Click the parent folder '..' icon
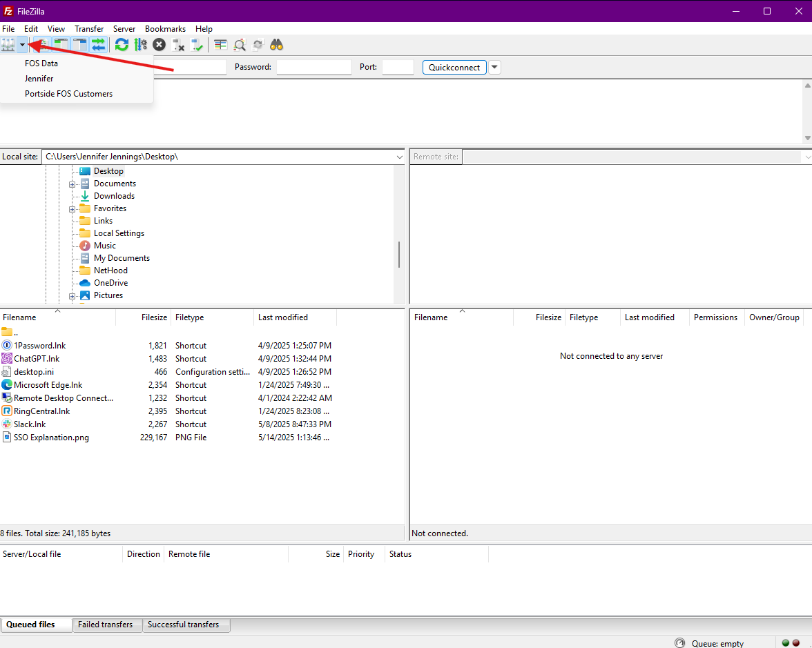Image resolution: width=812 pixels, height=648 pixels. tap(7, 333)
